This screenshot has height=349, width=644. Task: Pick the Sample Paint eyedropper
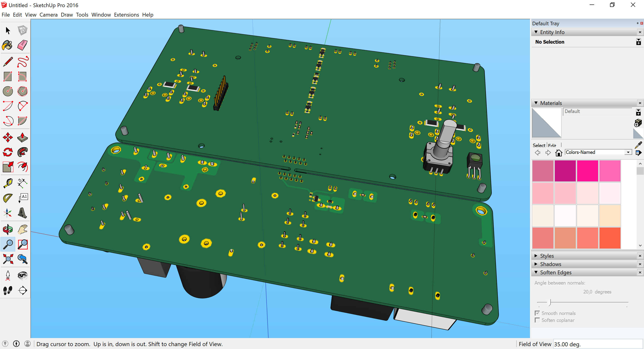(638, 145)
